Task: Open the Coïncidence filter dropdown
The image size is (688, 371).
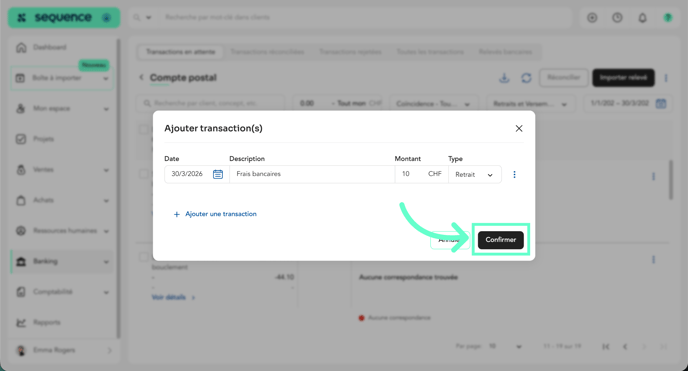Action: click(x=433, y=104)
